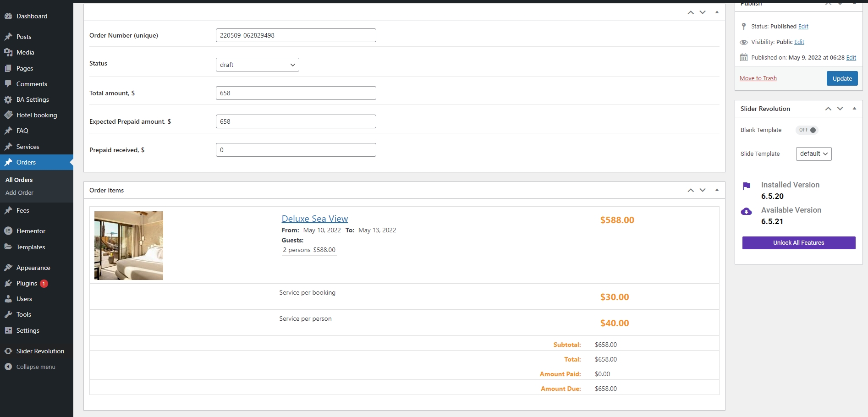
Task: Open the Status dropdown showing draft
Action: [x=257, y=65]
